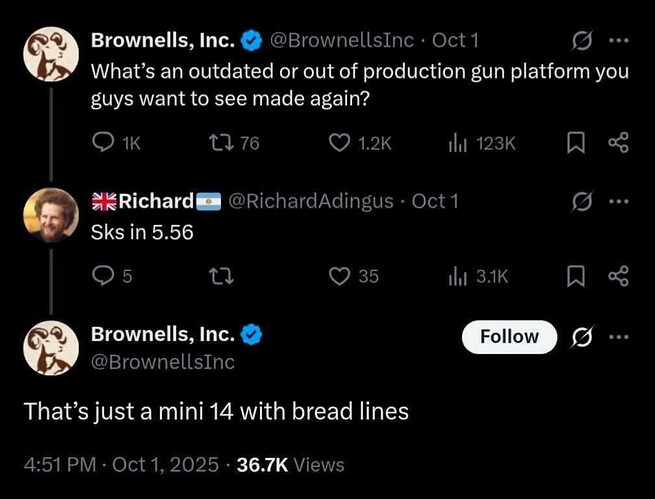View Richard's reply analytics showing 3.1K
Screen dimensions: 655x499
(x=457, y=277)
